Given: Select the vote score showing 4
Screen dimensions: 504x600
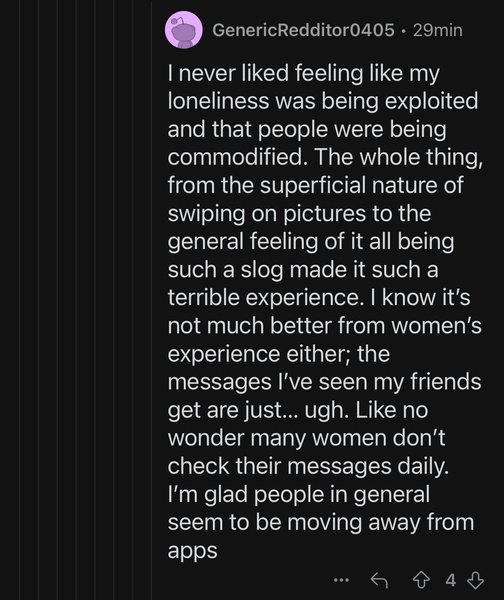Looking at the screenshot, I should pyautogui.click(x=450, y=580).
